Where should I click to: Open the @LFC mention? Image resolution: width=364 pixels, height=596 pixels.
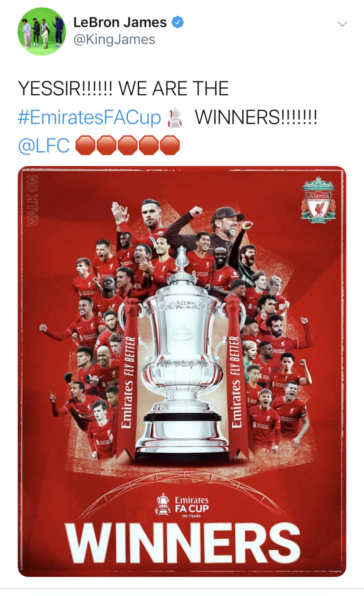point(44,145)
